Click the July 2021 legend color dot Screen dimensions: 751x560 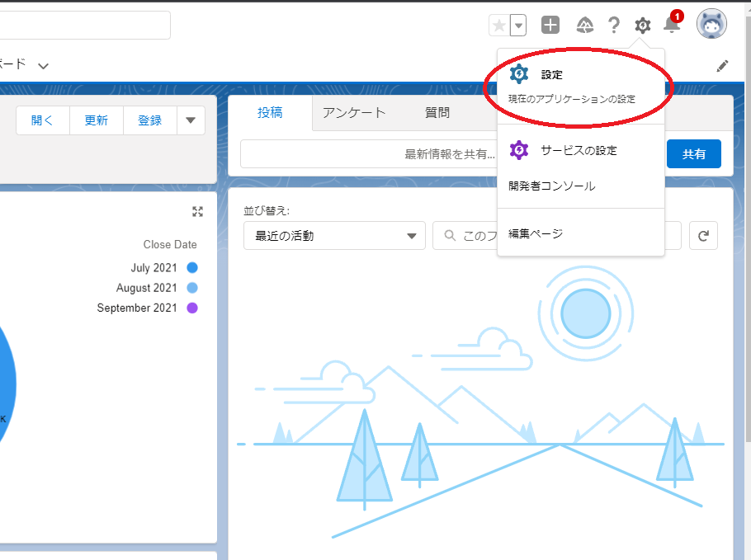pos(192,267)
